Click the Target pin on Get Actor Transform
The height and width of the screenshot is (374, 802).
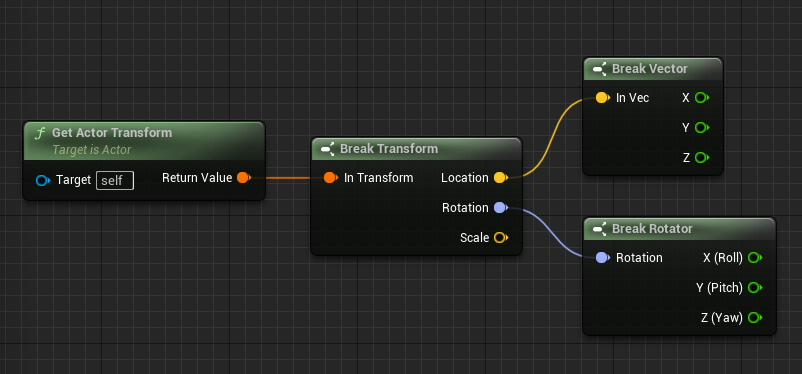pyautogui.click(x=43, y=180)
